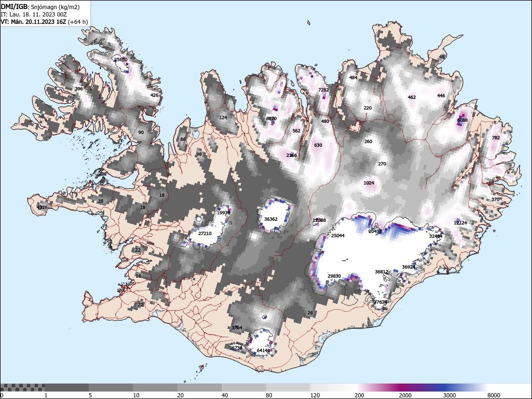
Task: Click the checkered legend segment between 0 and 1
Action: pos(22,387)
